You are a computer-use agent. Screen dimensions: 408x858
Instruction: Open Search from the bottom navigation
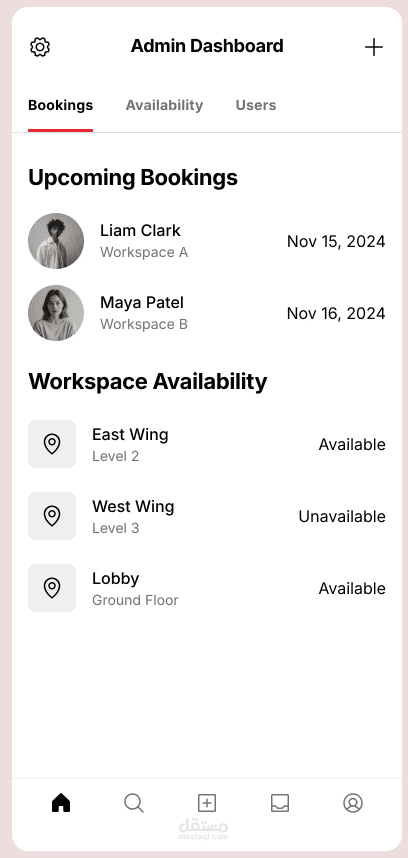tap(134, 803)
